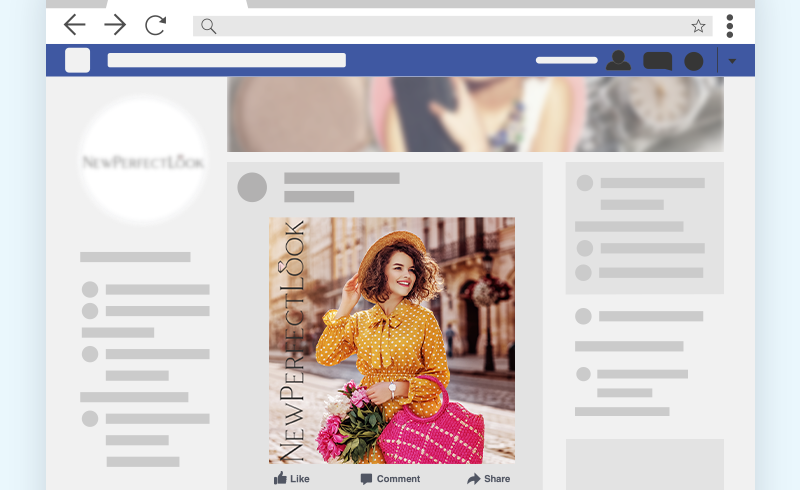This screenshot has height=490, width=800.
Task: Click the post author's round avatar
Action: click(x=252, y=187)
